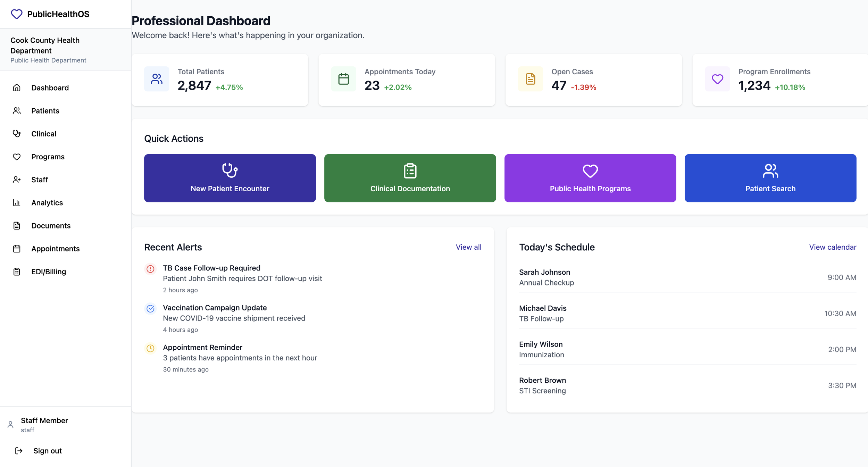
Task: Open Clinical Documentation quick action
Action: point(410,178)
